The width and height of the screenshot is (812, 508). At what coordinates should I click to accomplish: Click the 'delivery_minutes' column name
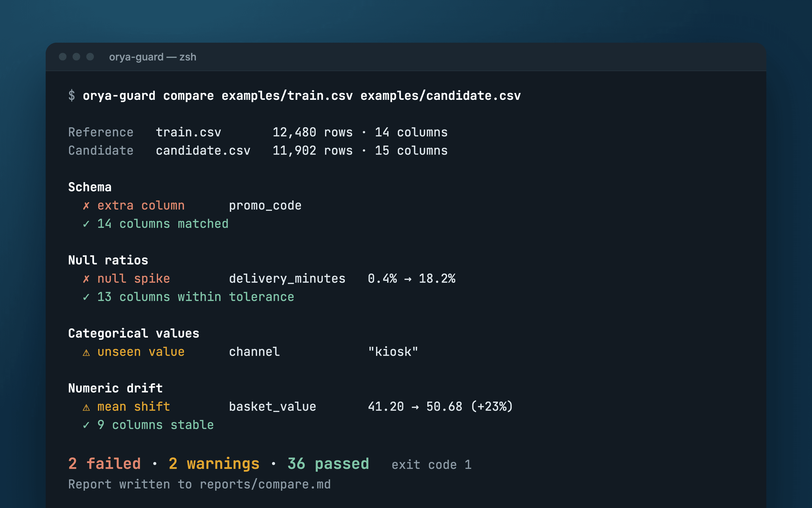click(287, 279)
